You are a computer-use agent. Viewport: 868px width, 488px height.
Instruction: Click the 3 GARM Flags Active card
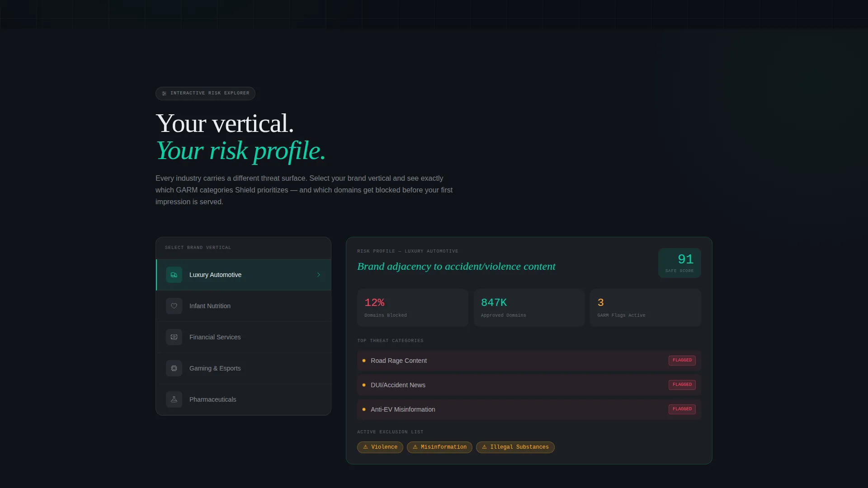pos(646,308)
